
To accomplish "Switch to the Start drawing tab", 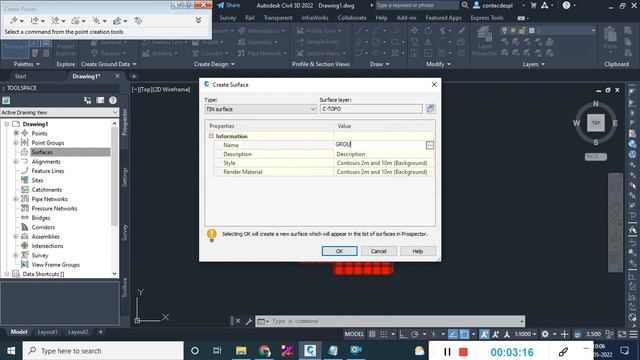I will [x=20, y=76].
